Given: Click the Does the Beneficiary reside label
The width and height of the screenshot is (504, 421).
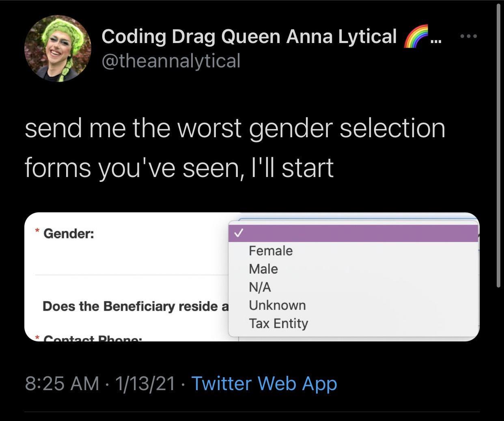Looking at the screenshot, I should 136,306.
